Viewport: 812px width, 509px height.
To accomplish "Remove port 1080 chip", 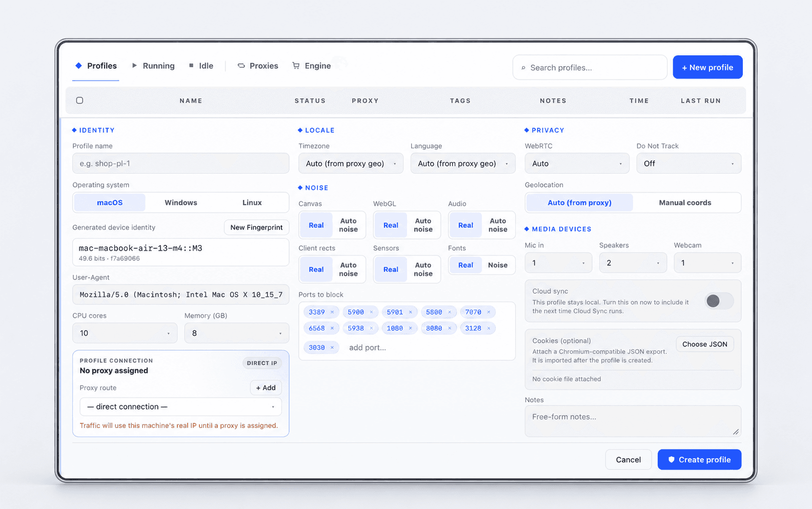I will [411, 329].
